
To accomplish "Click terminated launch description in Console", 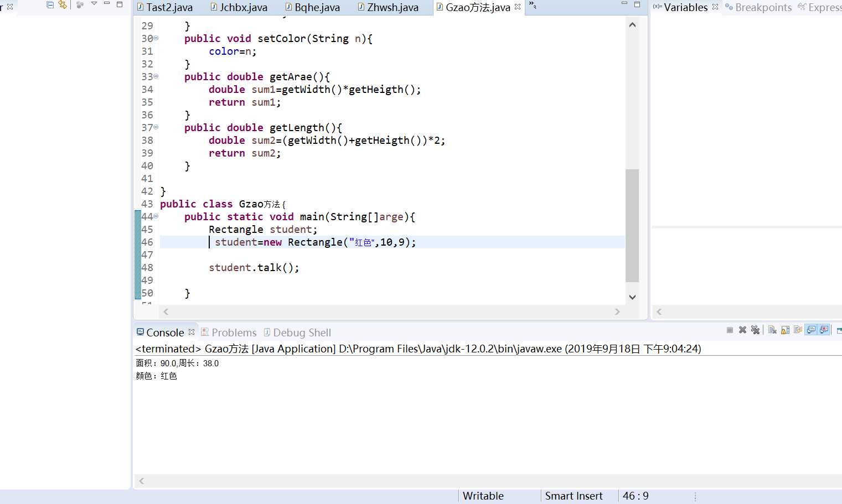I will tap(419, 349).
